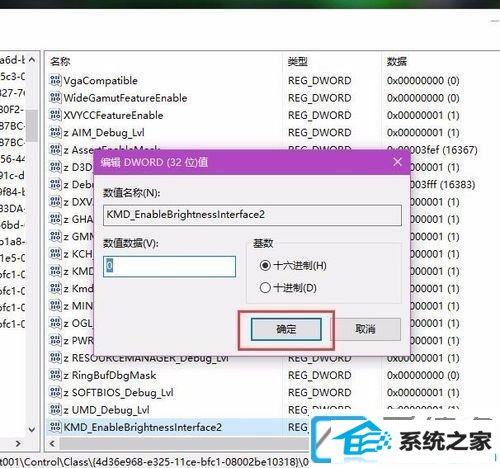Image resolution: width=500 pixels, height=468 pixels.
Task: Click the 类型 column header
Action: pos(298,61)
